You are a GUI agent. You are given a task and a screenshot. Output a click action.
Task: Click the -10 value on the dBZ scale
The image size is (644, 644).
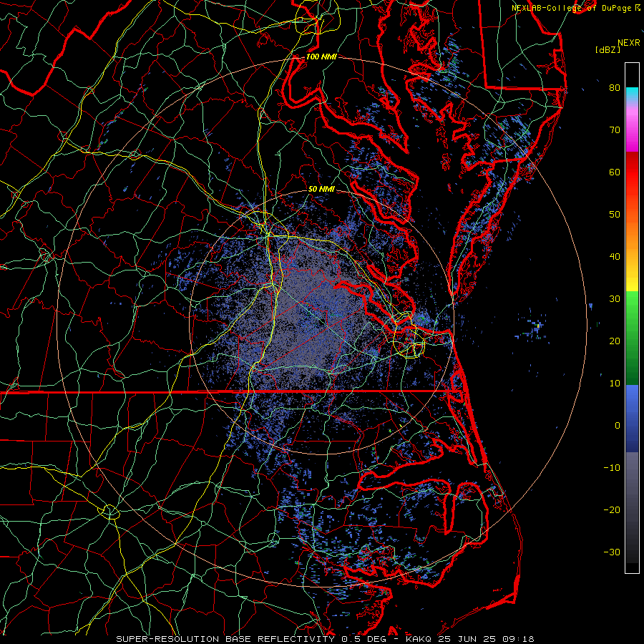click(612, 468)
